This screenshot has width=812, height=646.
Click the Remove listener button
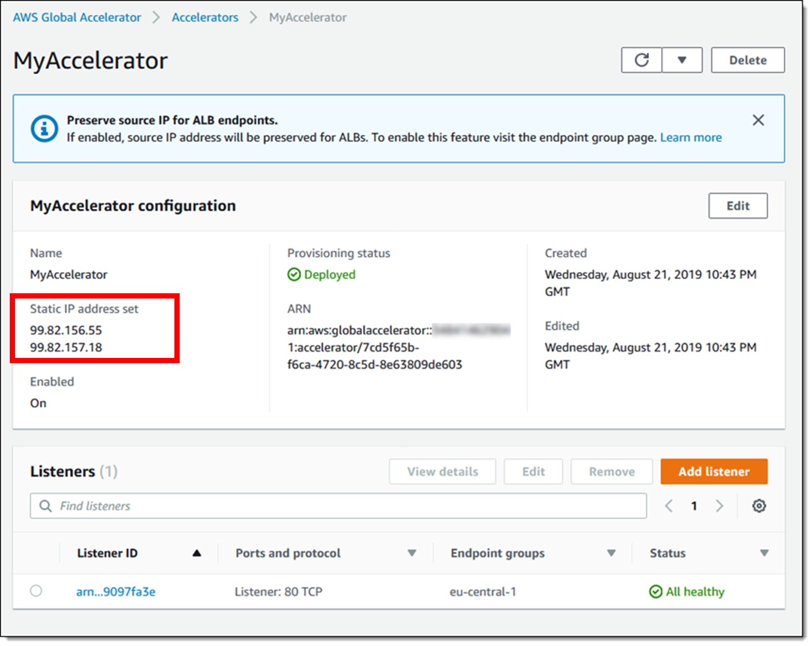612,472
